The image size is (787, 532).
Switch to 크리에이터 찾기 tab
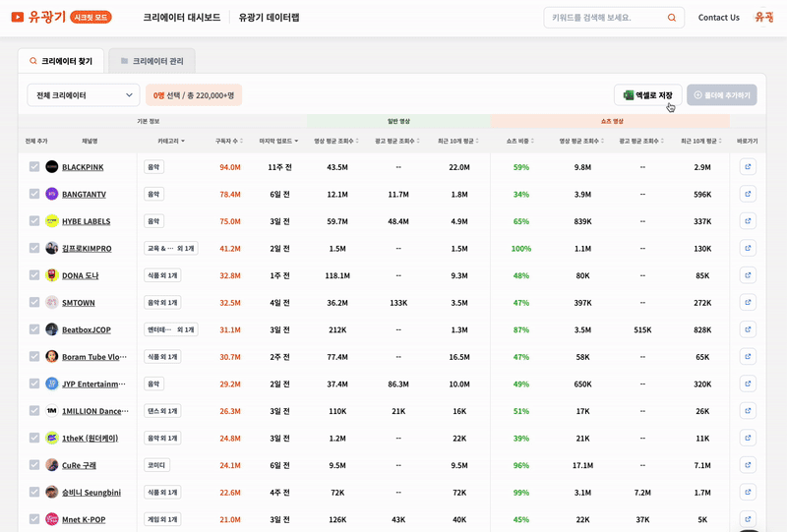tap(61, 61)
